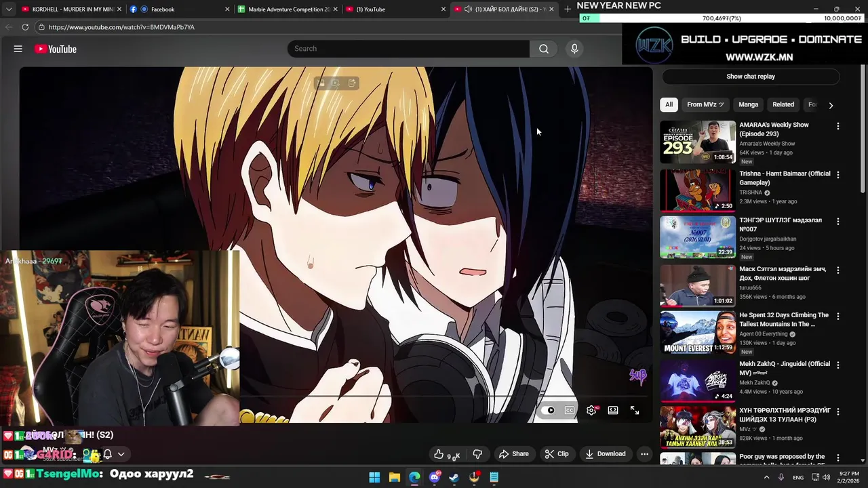
Task: Open Discord from the taskbar
Action: tap(435, 477)
